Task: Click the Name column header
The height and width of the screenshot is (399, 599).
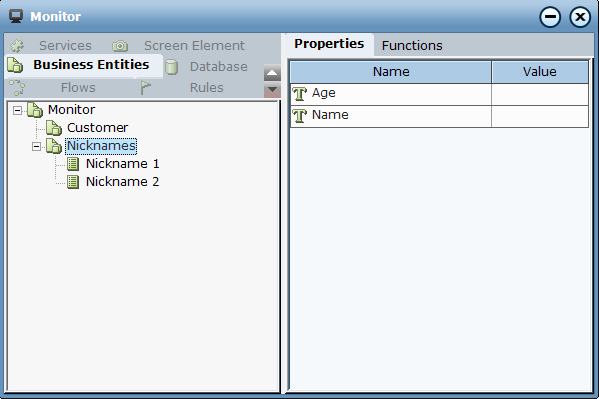Action: tap(391, 72)
